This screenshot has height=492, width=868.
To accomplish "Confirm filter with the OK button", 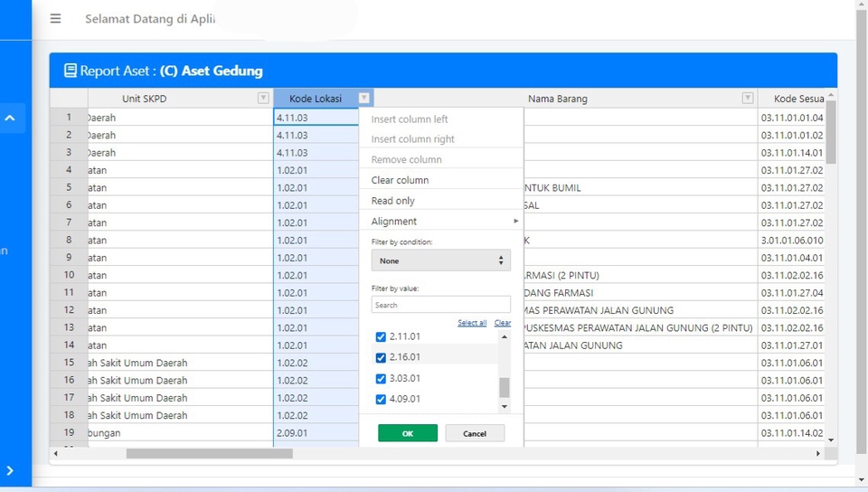I will (408, 433).
